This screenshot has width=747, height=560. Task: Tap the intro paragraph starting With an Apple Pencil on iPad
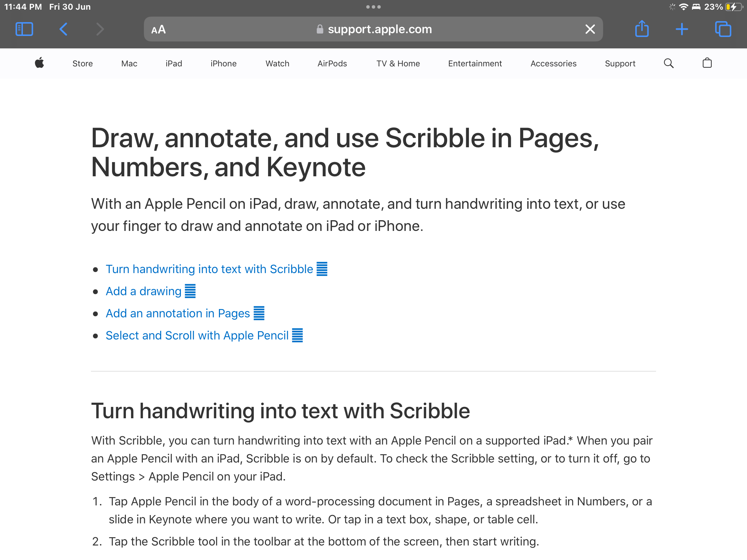[x=358, y=215]
